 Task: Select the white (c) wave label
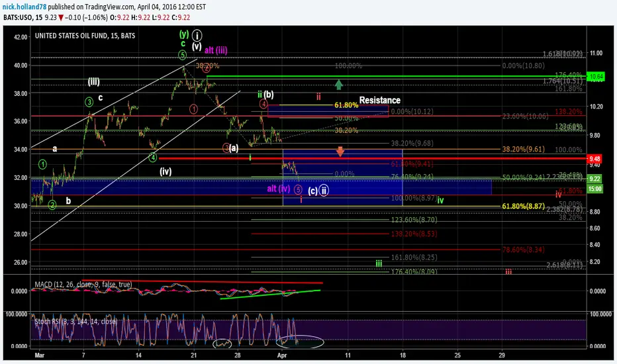click(313, 191)
